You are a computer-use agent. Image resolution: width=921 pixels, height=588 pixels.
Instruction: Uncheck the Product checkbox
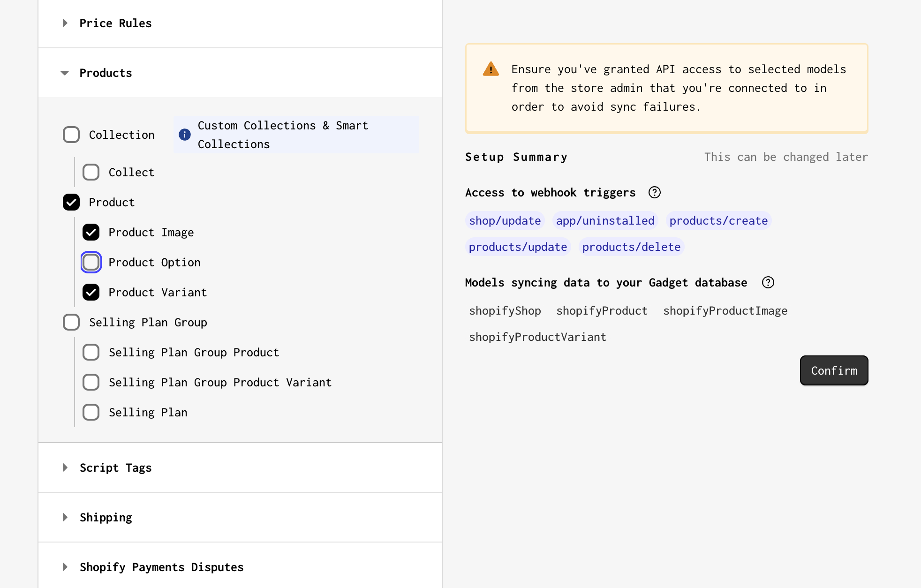(71, 202)
